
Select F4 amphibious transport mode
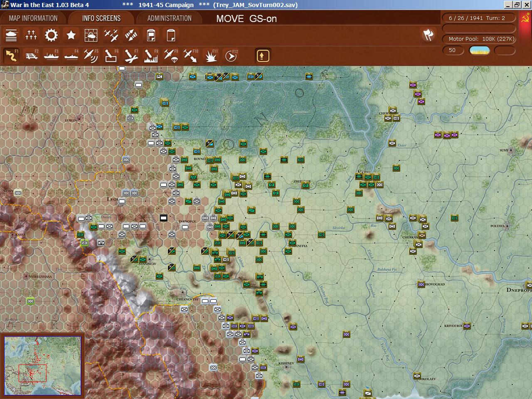[71, 56]
